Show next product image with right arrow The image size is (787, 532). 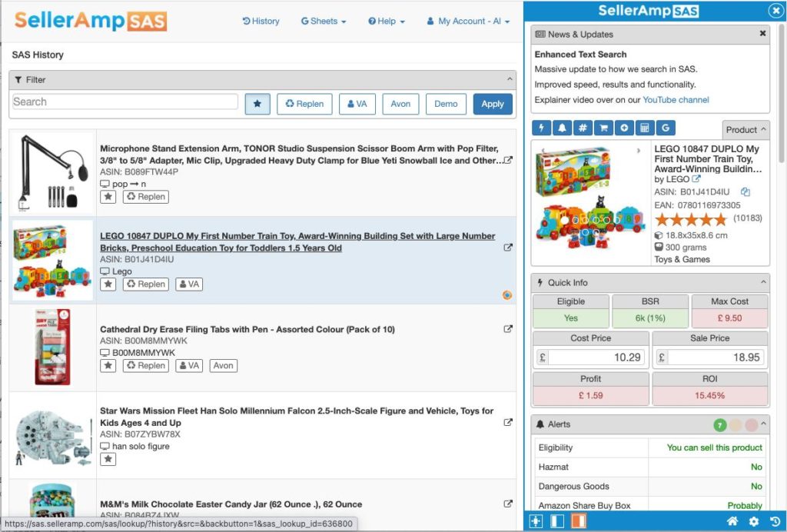click(x=639, y=150)
